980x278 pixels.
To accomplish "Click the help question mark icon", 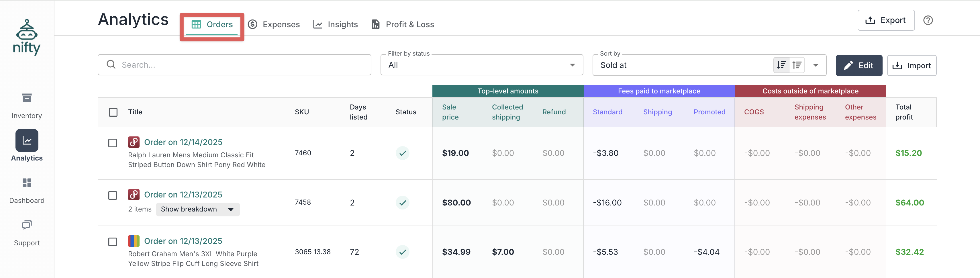I will click(928, 21).
